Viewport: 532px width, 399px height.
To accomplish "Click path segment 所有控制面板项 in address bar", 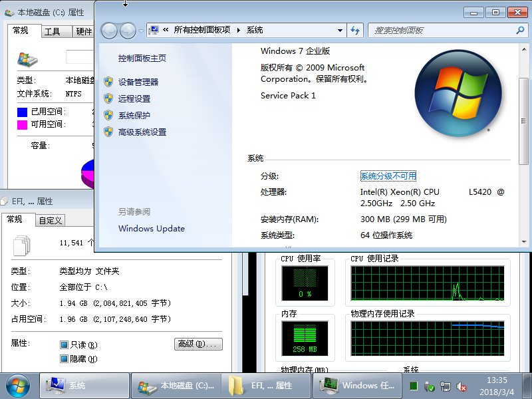I will (x=202, y=30).
